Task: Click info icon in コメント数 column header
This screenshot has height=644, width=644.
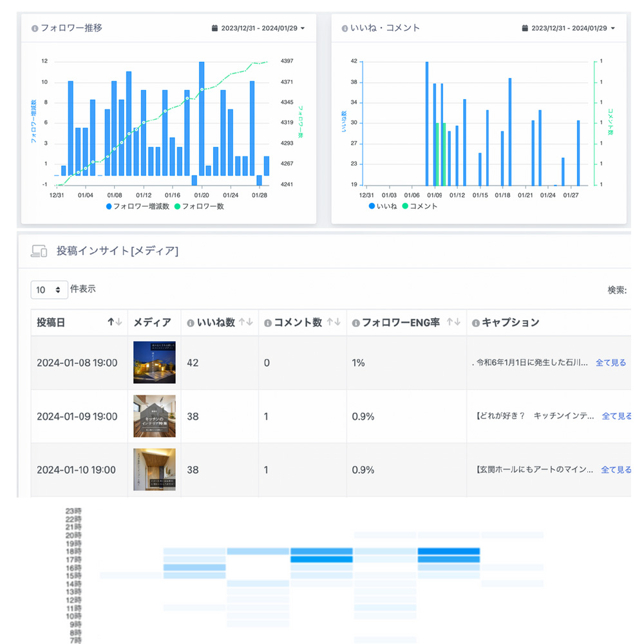Action: tap(268, 323)
